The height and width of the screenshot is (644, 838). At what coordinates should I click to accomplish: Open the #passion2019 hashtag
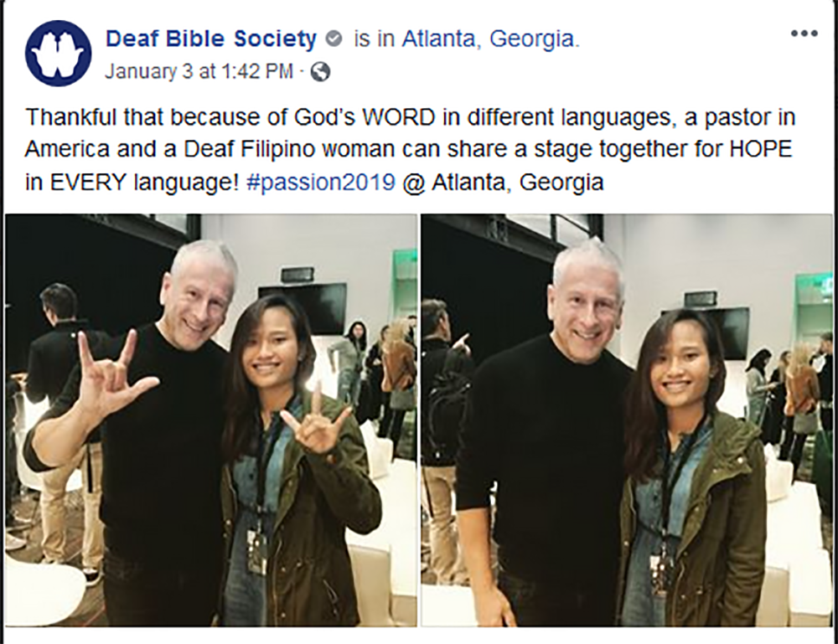(x=321, y=183)
